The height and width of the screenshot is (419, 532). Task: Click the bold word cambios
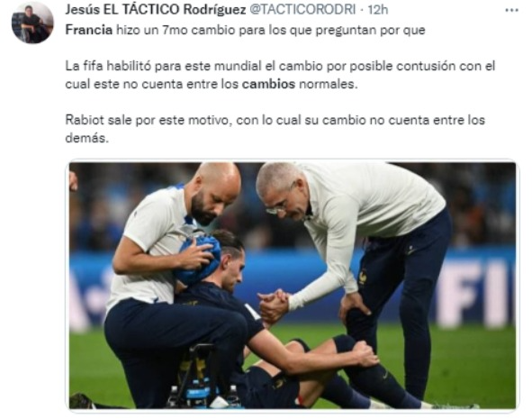(x=268, y=84)
